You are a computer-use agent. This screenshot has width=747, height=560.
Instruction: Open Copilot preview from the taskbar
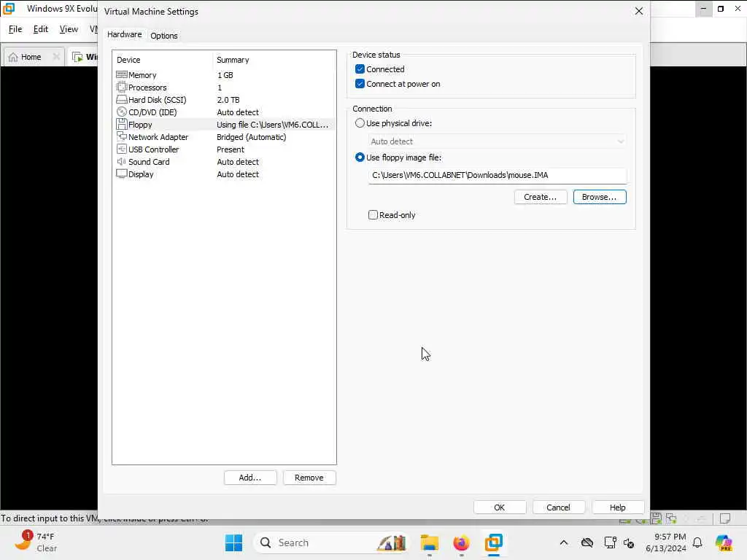pyautogui.click(x=724, y=542)
